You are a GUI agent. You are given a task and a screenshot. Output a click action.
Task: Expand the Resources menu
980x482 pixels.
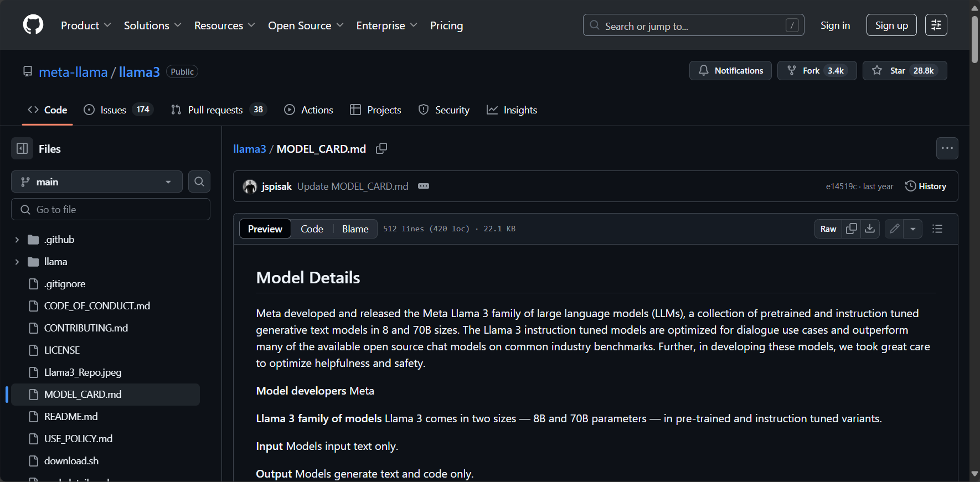click(225, 25)
